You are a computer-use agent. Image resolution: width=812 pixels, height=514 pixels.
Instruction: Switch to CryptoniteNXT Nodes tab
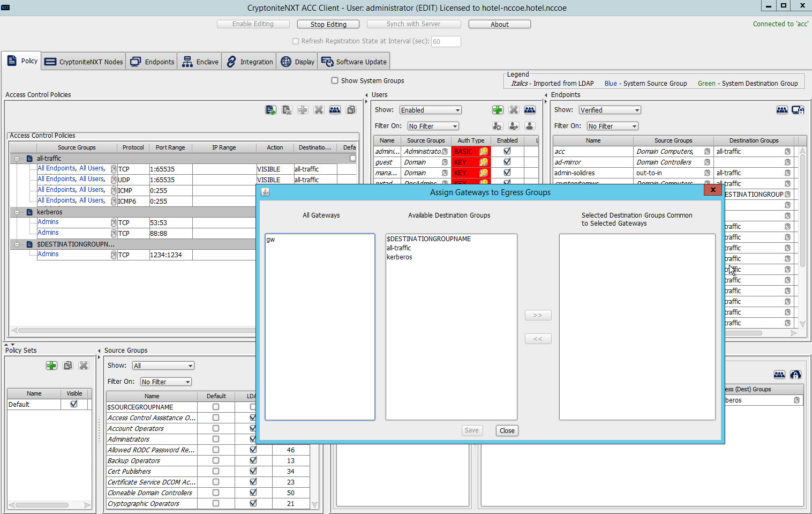click(x=84, y=62)
